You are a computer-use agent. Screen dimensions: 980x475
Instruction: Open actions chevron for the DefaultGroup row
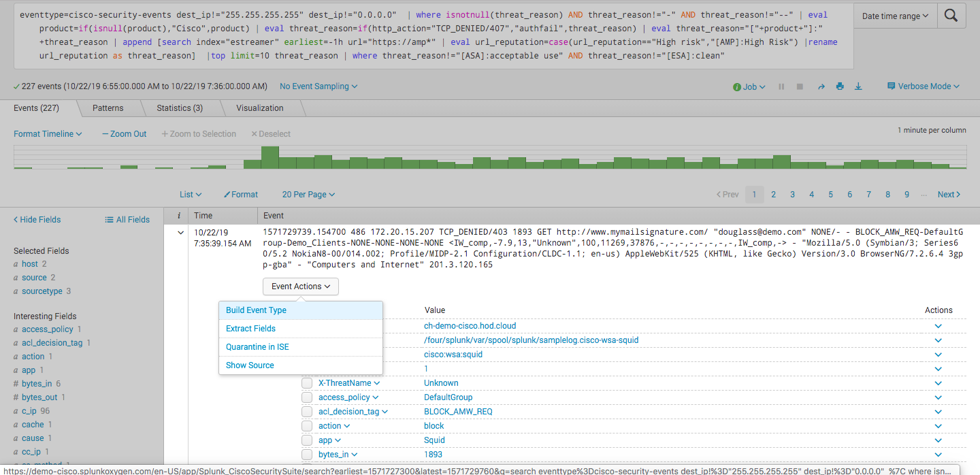point(938,397)
